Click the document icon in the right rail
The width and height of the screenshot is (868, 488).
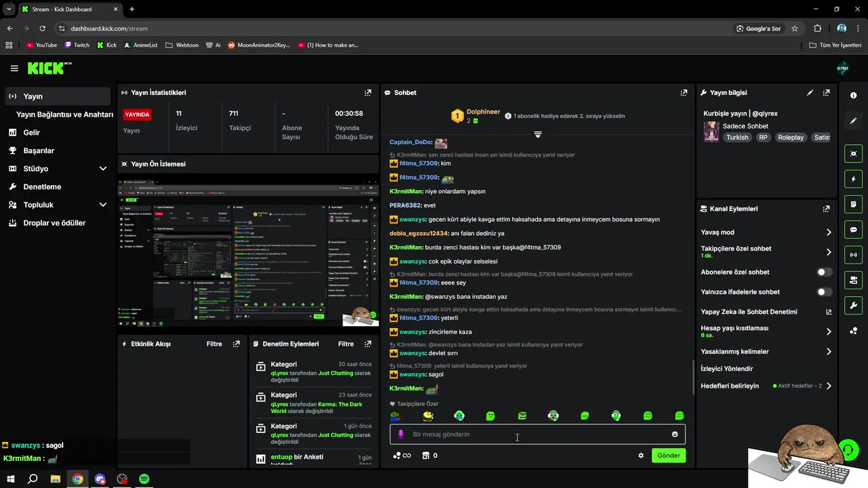[853, 205]
